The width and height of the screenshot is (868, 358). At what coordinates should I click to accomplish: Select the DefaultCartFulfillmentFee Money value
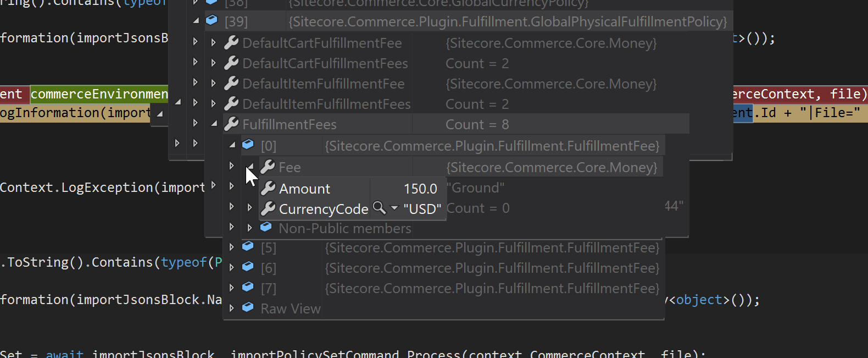[552, 43]
